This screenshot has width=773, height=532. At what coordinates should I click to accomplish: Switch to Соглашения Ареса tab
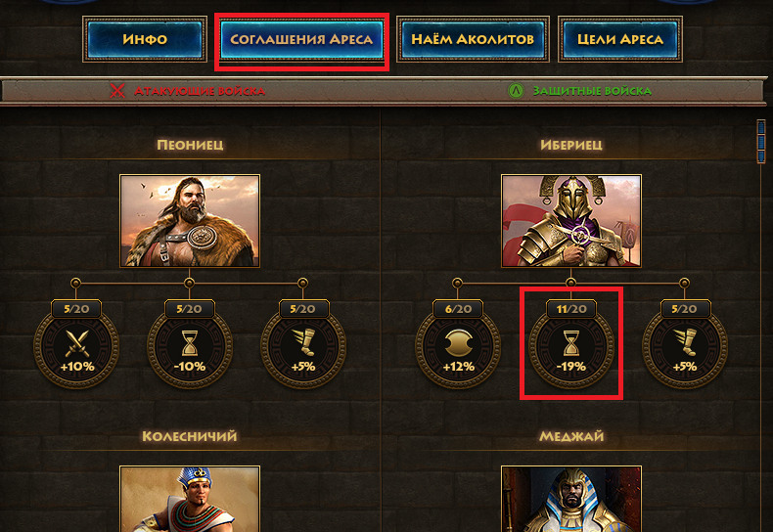301,39
